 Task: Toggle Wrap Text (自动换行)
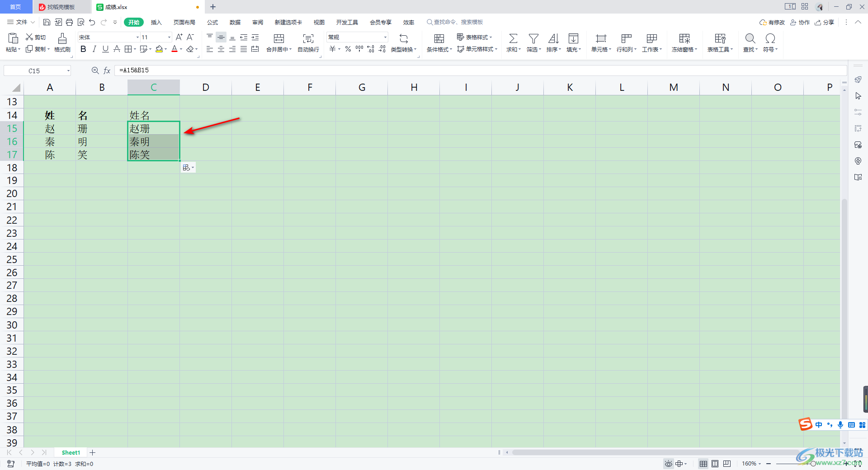click(x=308, y=42)
